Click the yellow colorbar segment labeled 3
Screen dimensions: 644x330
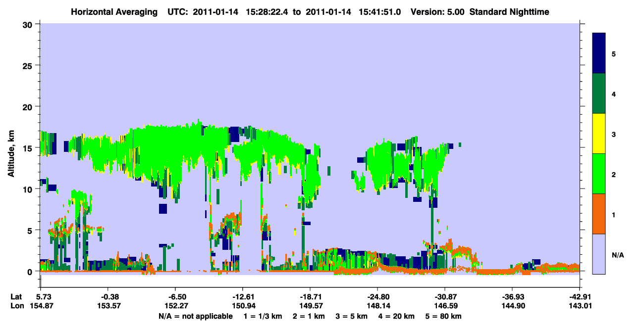point(599,134)
